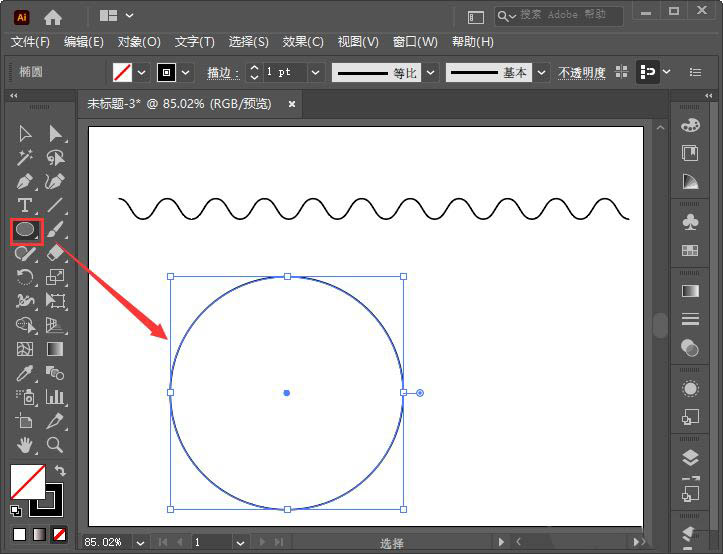Select the Free Transform tool
This screenshot has width=723, height=554.
pos(55,301)
